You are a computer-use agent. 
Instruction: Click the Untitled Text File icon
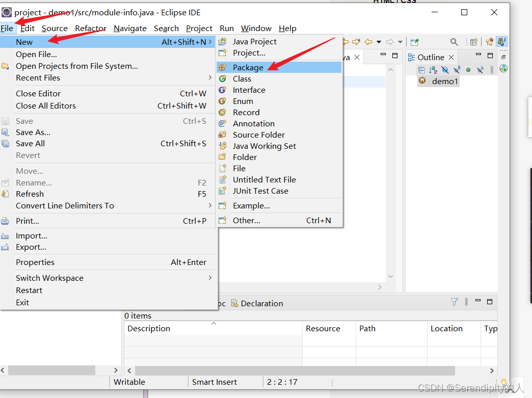(x=223, y=179)
